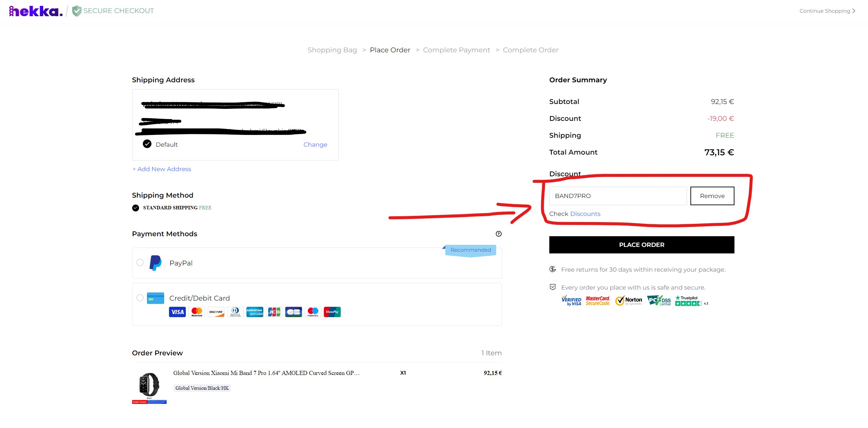
Task: Open the Check Discounts link
Action: (x=585, y=214)
